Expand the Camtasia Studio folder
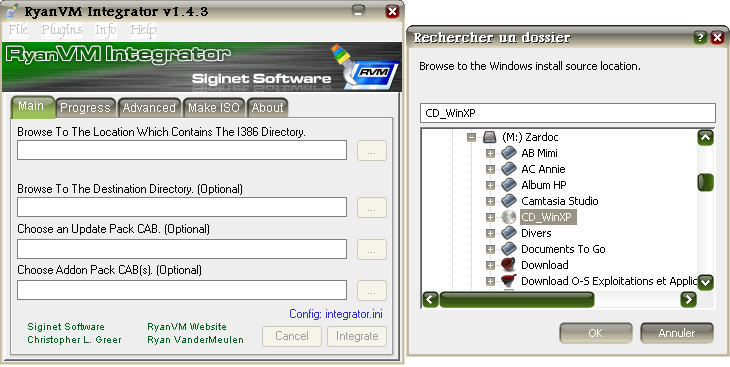 point(490,201)
